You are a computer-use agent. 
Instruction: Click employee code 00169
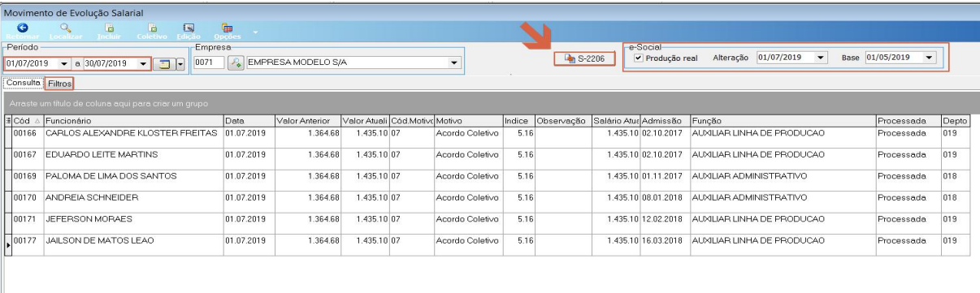point(26,176)
